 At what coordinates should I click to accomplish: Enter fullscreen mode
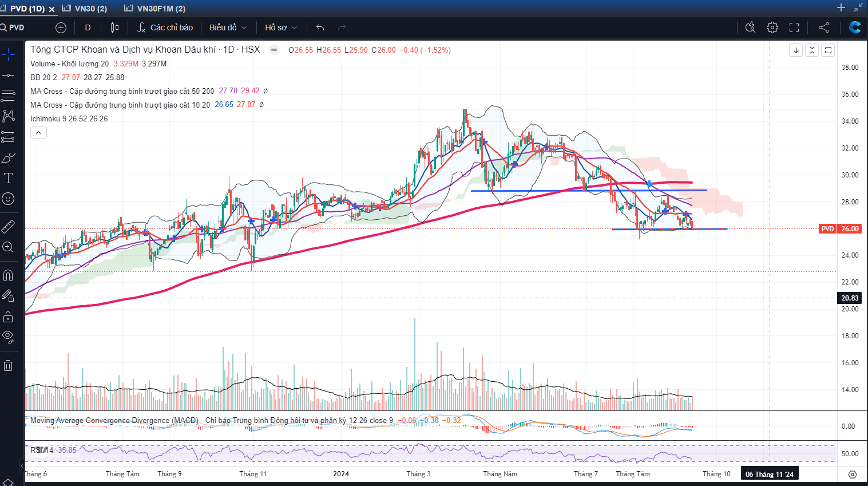pyautogui.click(x=794, y=27)
